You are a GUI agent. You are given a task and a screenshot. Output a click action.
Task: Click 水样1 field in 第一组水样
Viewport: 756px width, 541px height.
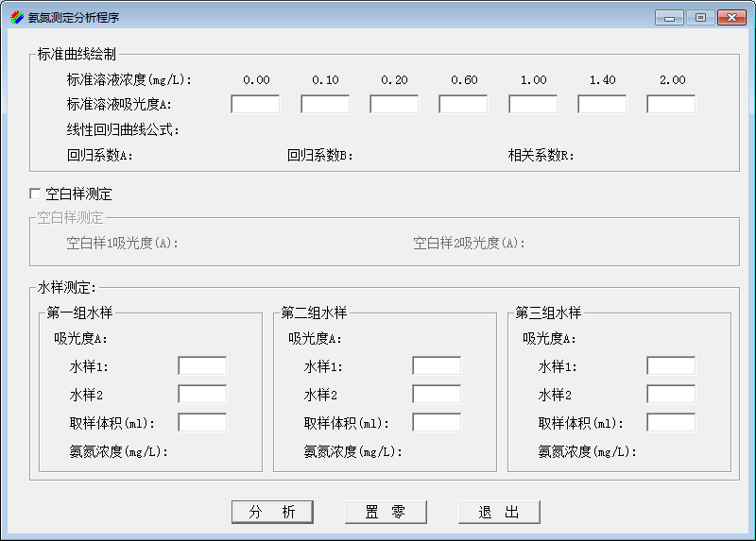tap(202, 366)
